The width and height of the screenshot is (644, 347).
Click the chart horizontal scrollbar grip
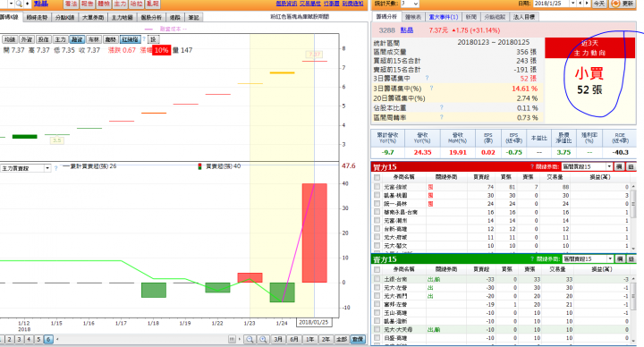232,339
